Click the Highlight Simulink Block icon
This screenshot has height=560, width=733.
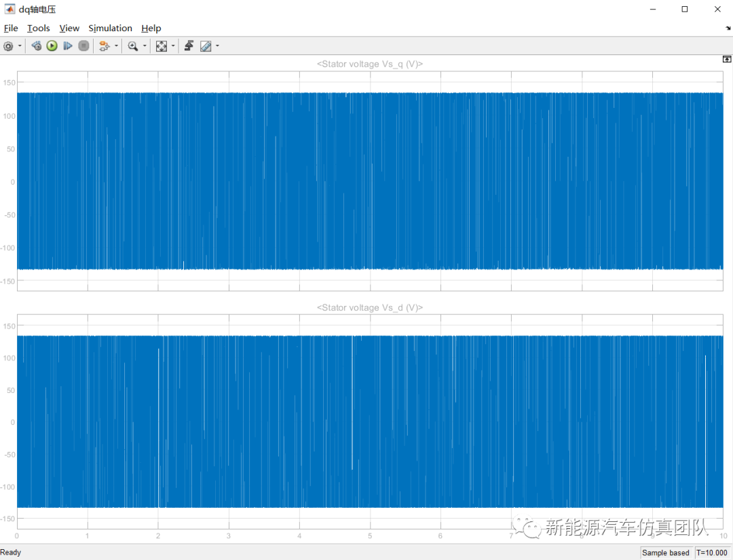(105, 45)
